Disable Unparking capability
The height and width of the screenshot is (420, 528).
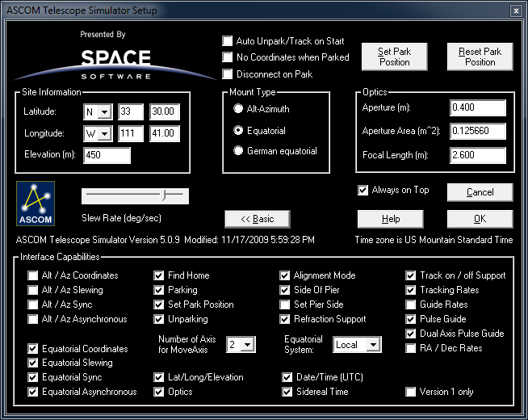click(x=158, y=319)
